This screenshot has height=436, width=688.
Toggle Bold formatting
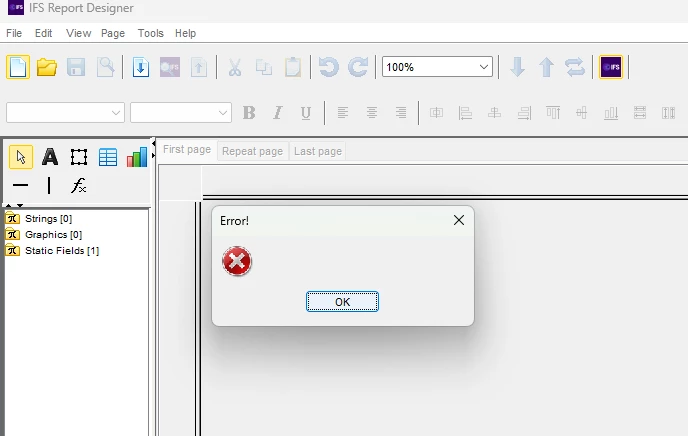coord(249,113)
